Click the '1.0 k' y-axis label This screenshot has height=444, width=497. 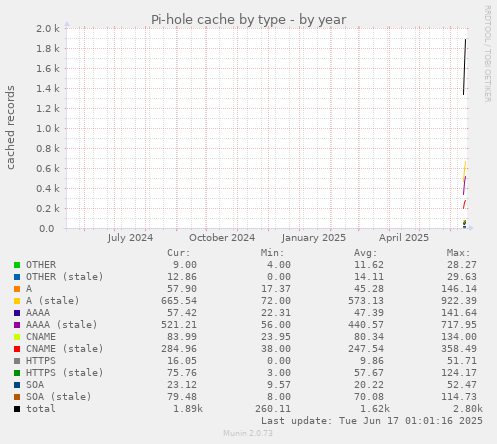pos(48,129)
